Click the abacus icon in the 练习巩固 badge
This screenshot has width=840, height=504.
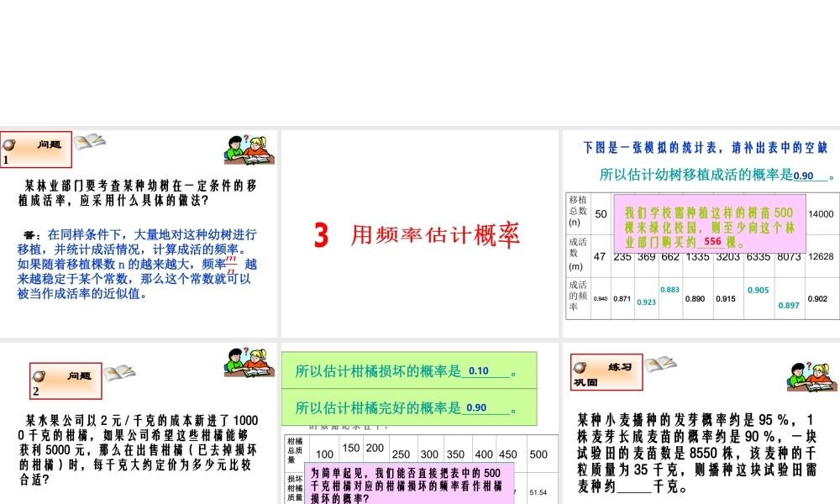point(581,369)
